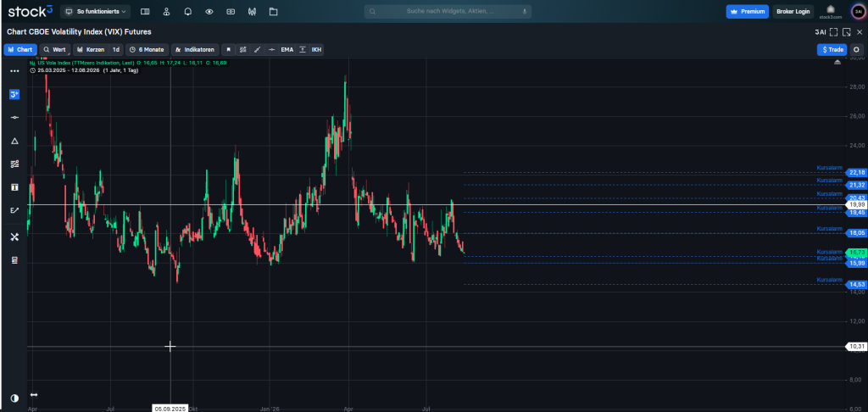Click the 05.09.2025 date marker on time axis
The image size is (868, 412).
point(170,409)
